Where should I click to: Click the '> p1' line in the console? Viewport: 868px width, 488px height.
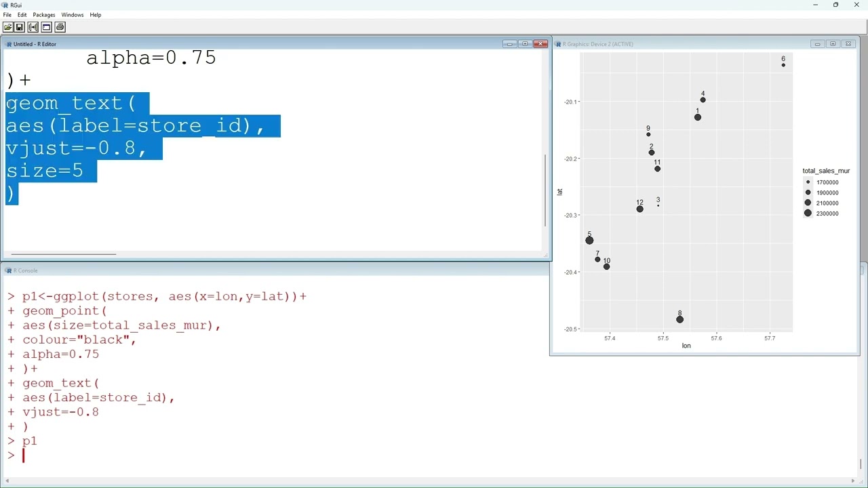22,441
